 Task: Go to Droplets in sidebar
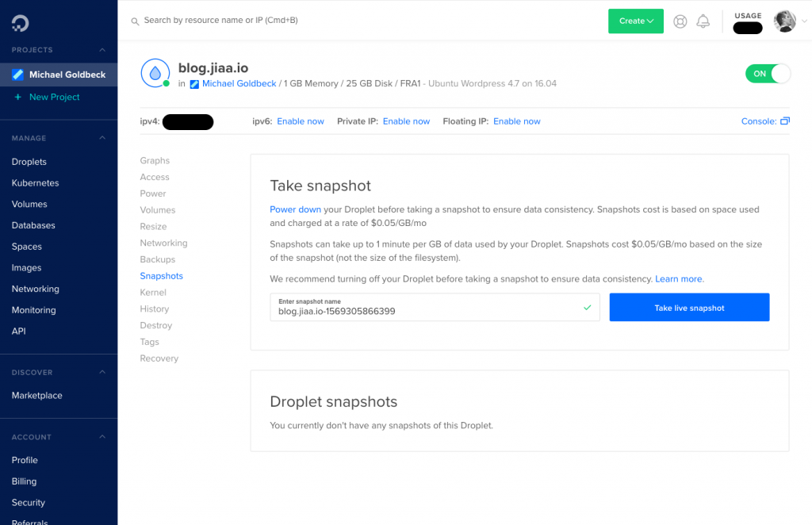point(29,162)
